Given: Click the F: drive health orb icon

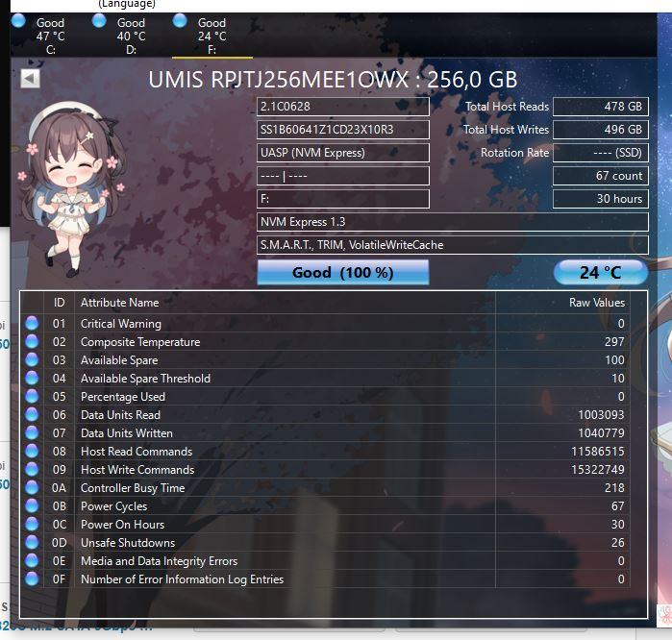Looking at the screenshot, I should click(180, 20).
